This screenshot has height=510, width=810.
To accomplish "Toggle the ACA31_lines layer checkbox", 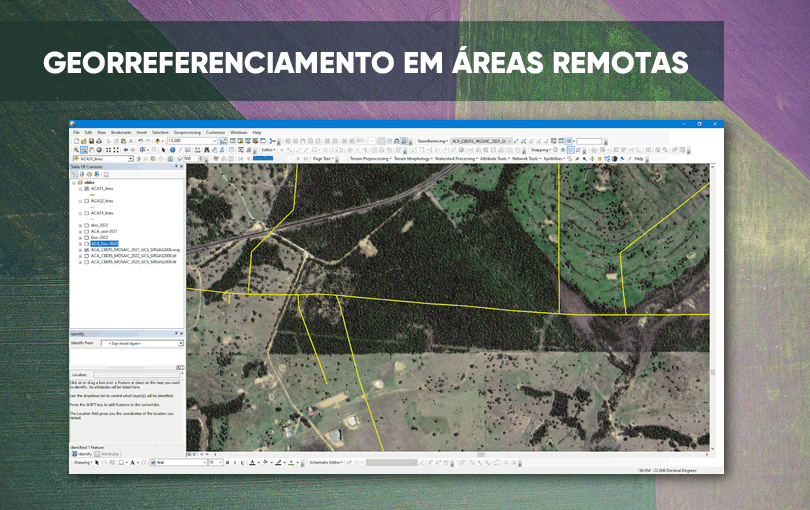I will (x=86, y=188).
